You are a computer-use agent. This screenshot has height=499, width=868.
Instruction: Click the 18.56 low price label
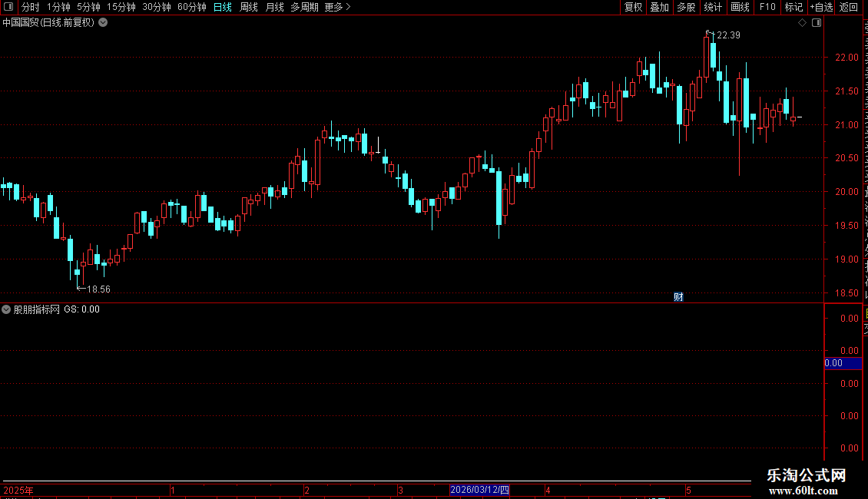[x=98, y=289]
